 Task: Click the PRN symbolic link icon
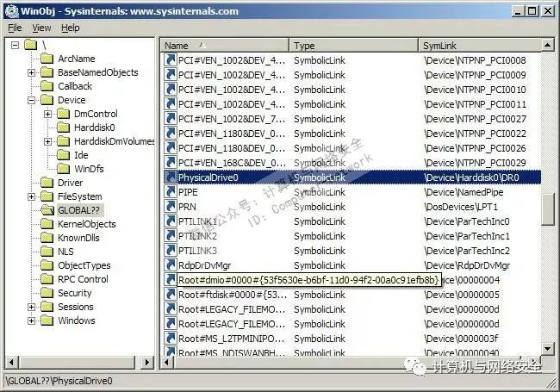171,207
